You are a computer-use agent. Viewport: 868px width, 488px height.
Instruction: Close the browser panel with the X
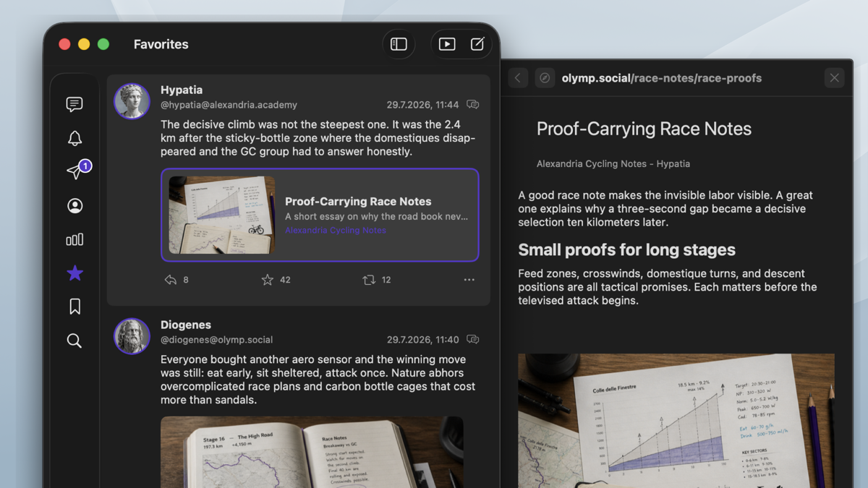(x=835, y=78)
